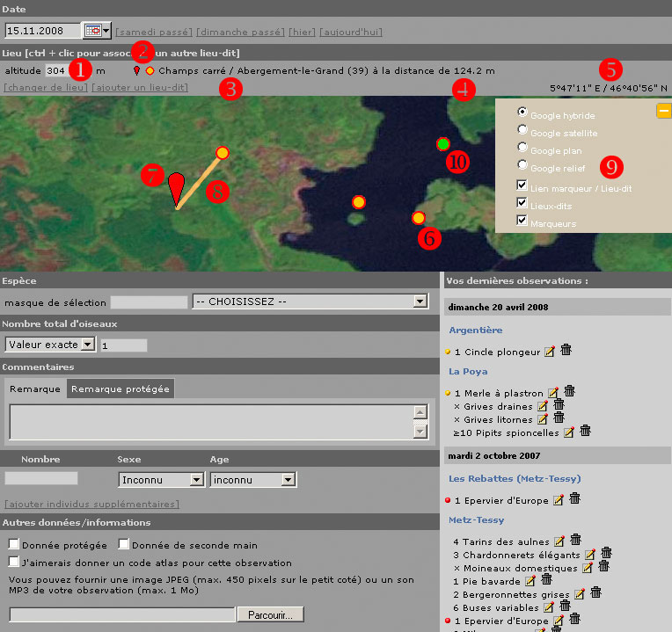Delete the Cincle plongeur observation

point(566,350)
